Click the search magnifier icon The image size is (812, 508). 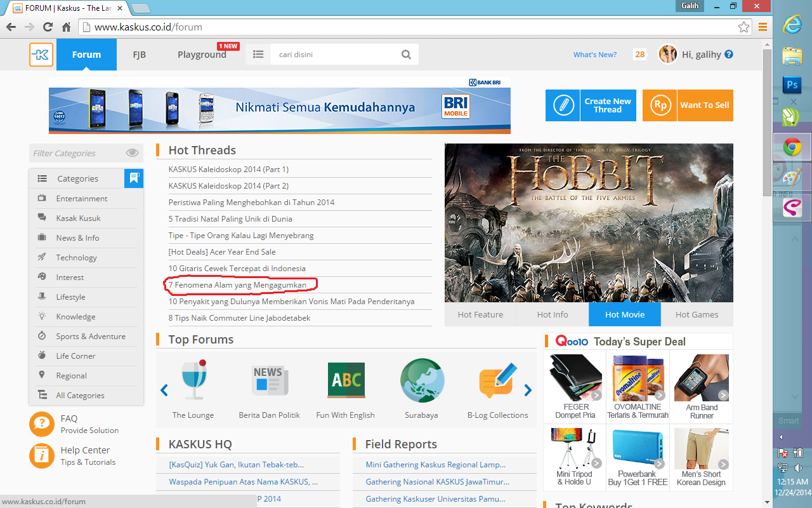(x=407, y=55)
